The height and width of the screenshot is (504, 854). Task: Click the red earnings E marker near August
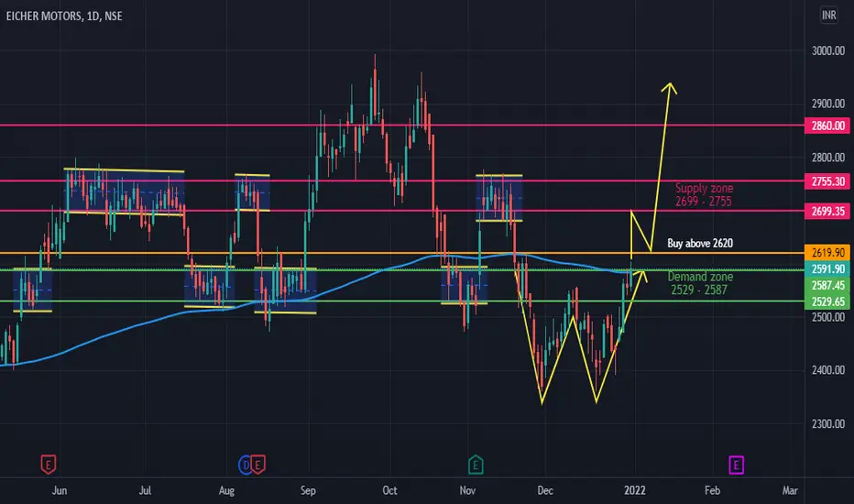[x=257, y=465]
